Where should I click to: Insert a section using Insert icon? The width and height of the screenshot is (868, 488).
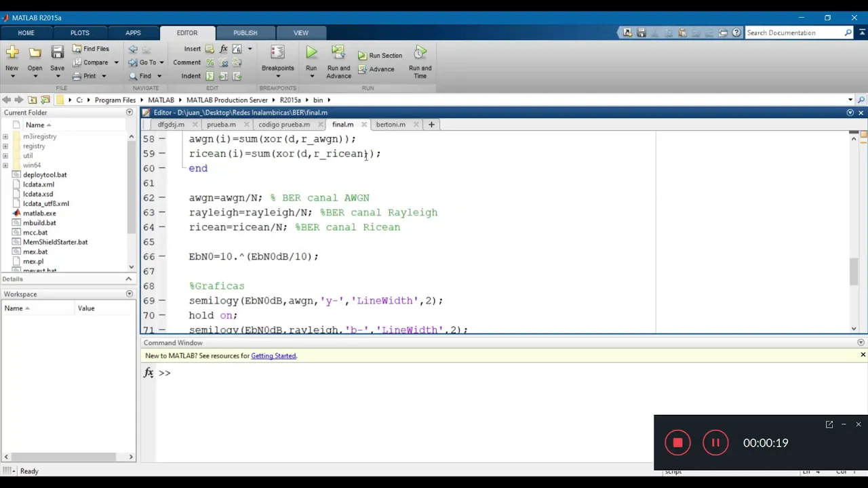210,49
